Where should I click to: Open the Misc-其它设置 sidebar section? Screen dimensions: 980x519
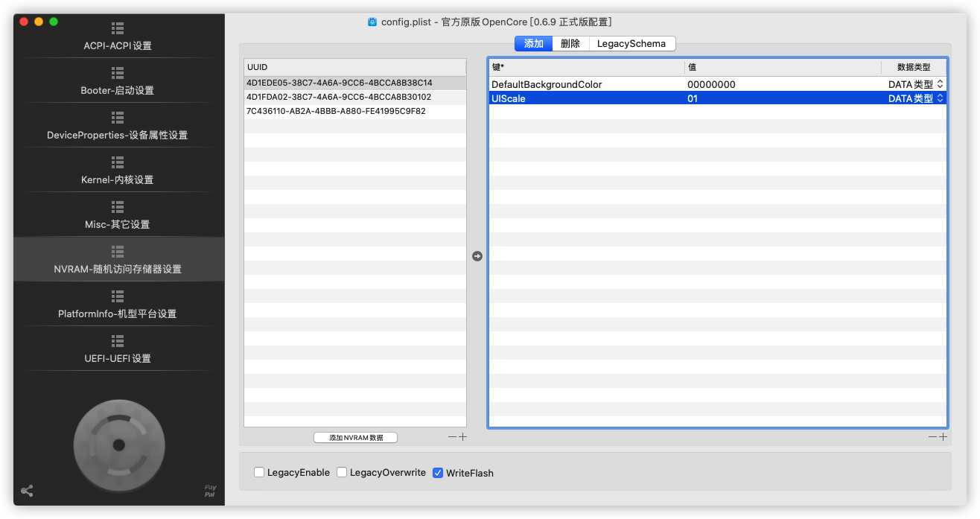point(118,215)
